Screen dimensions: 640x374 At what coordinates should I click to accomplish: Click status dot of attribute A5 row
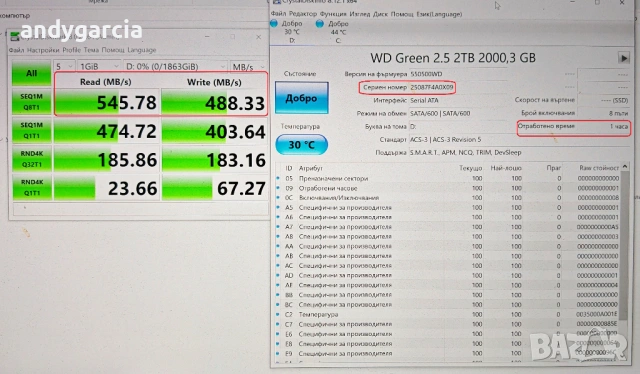tap(278, 207)
